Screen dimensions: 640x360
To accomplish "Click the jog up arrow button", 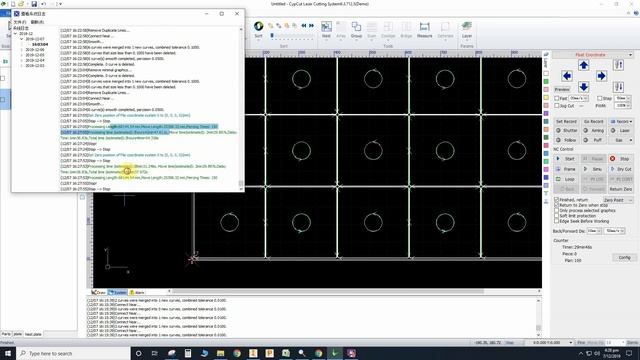I will (x=584, y=65).
